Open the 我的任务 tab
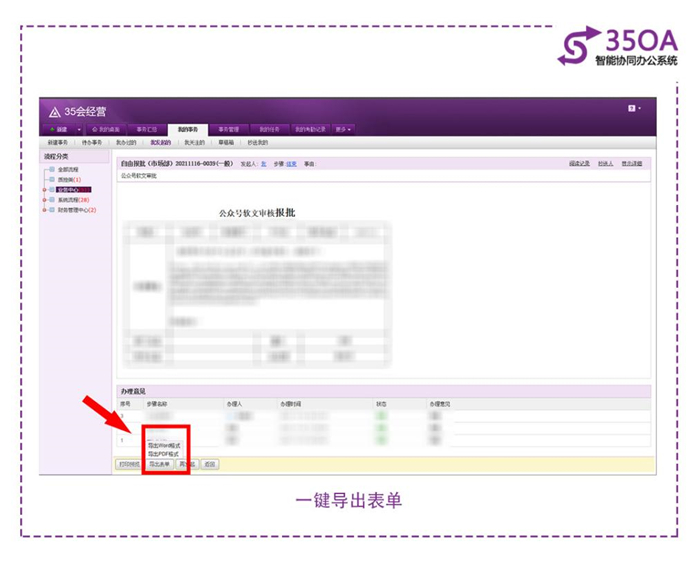Image resolution: width=700 pixels, height=565 pixels. pyautogui.click(x=269, y=130)
